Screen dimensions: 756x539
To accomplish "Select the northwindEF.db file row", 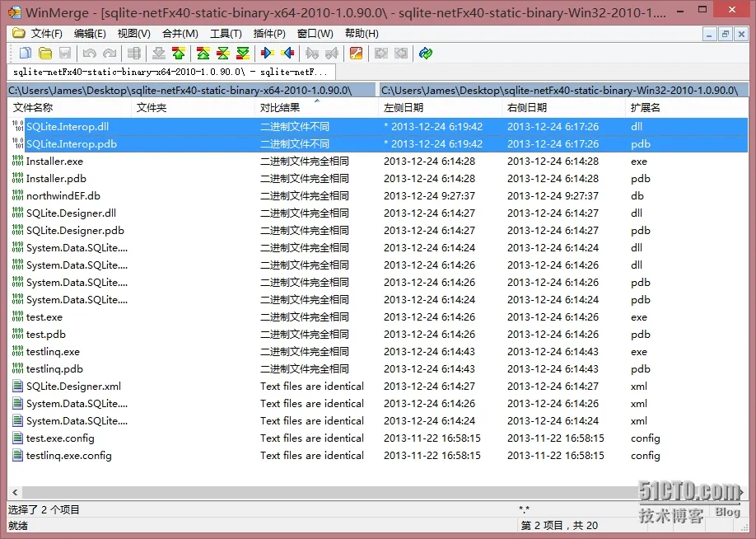I will click(377, 196).
